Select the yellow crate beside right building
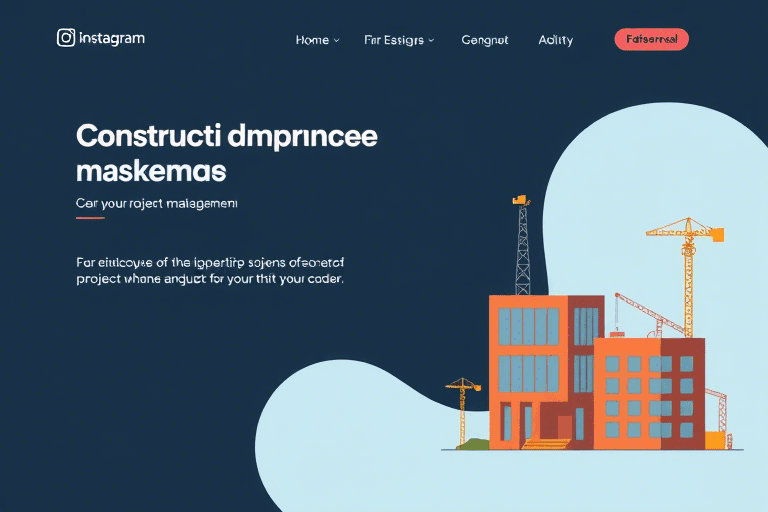 (714, 440)
